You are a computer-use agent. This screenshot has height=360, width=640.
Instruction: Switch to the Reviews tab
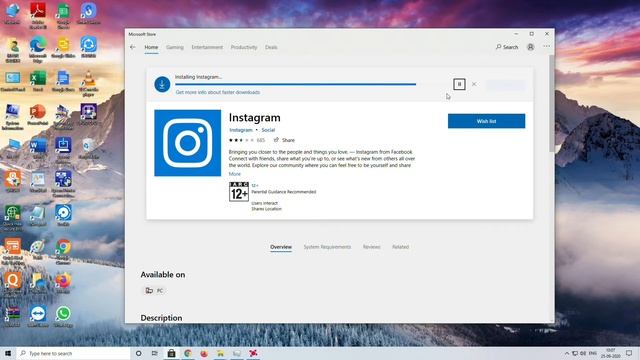(371, 247)
